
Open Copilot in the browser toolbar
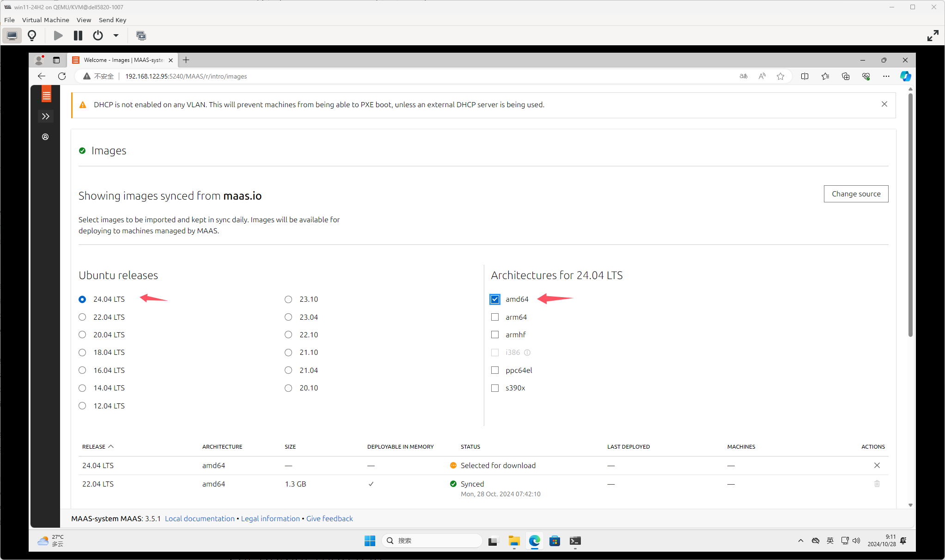905,76
